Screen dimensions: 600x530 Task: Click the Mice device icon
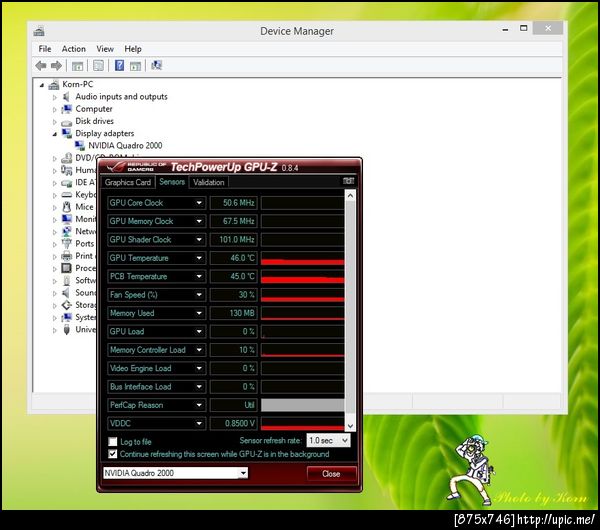click(x=67, y=207)
